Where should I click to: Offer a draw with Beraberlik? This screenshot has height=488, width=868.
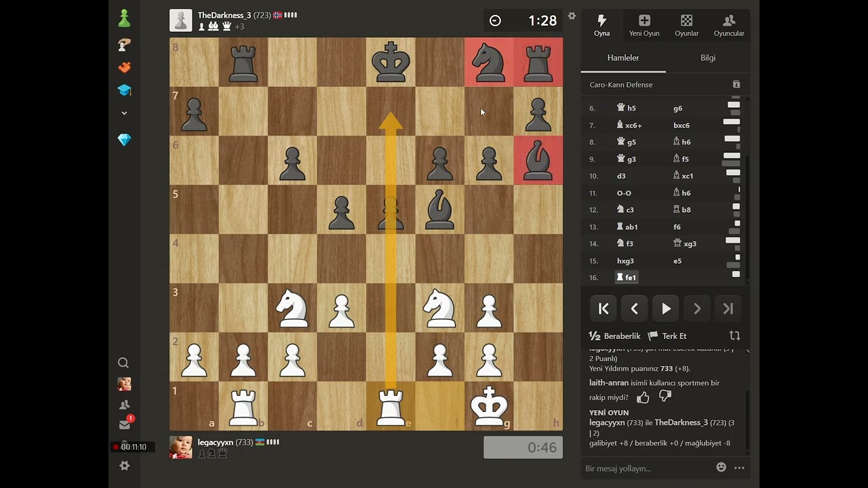(615, 336)
